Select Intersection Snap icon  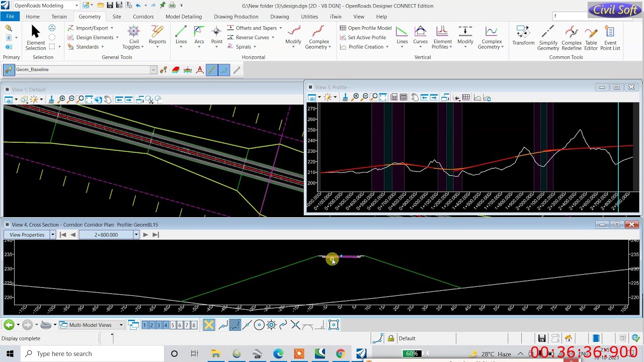295,325
